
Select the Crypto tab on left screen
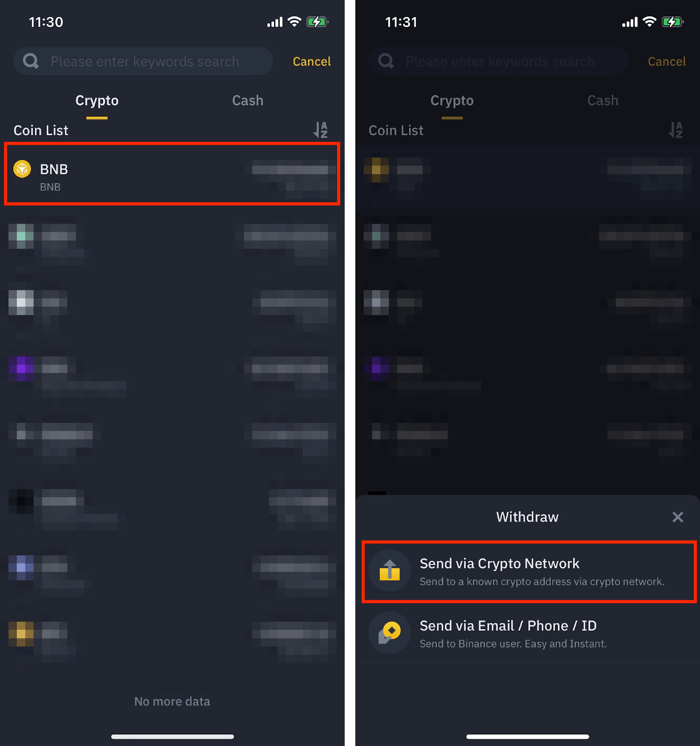click(97, 101)
